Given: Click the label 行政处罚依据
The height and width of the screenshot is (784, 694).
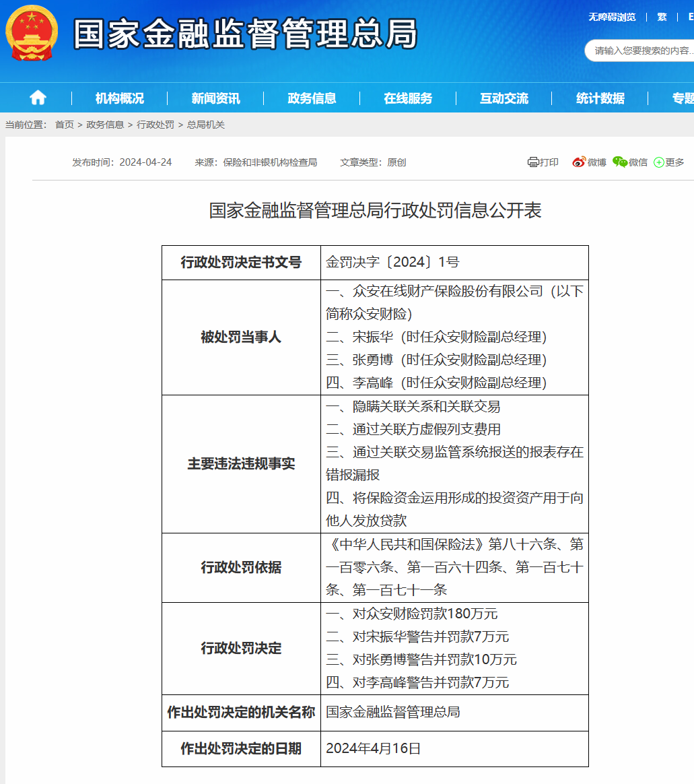Looking at the screenshot, I should (x=242, y=567).
